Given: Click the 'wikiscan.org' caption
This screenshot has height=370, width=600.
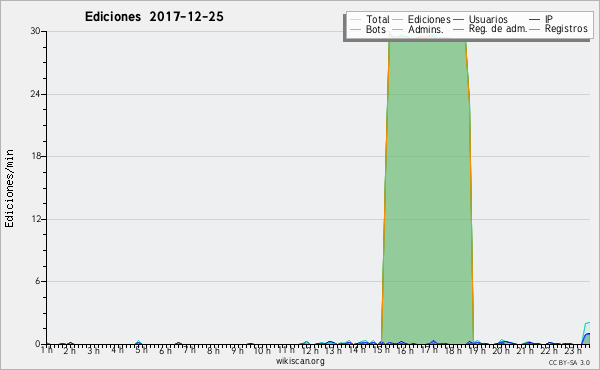Looking at the screenshot, I should click(x=300, y=361).
